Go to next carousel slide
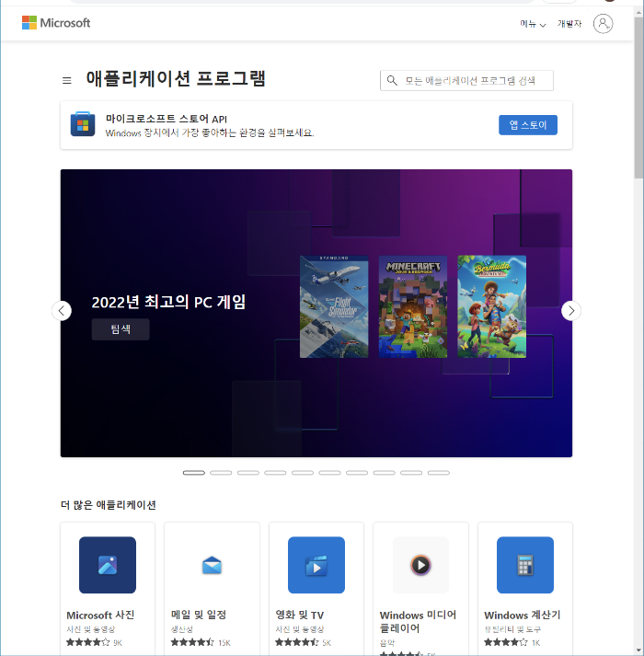The width and height of the screenshot is (644, 656). [x=571, y=311]
